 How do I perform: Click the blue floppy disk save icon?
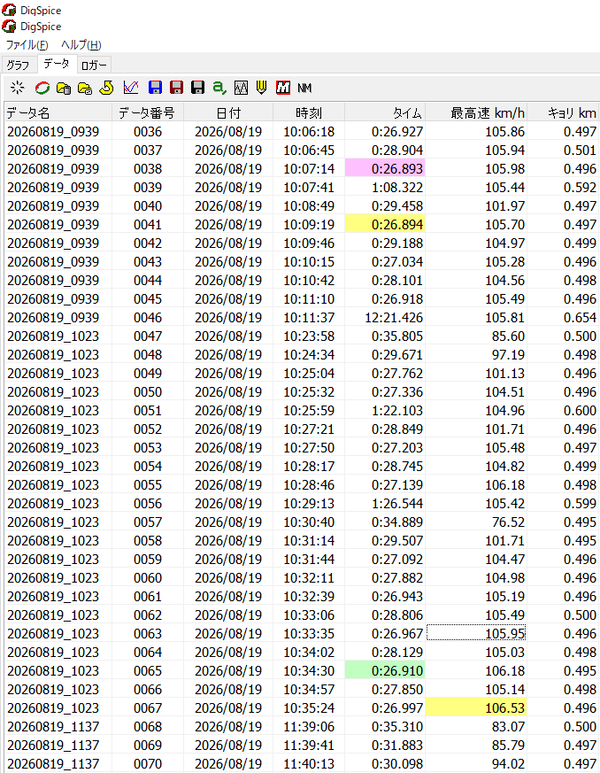[155, 88]
